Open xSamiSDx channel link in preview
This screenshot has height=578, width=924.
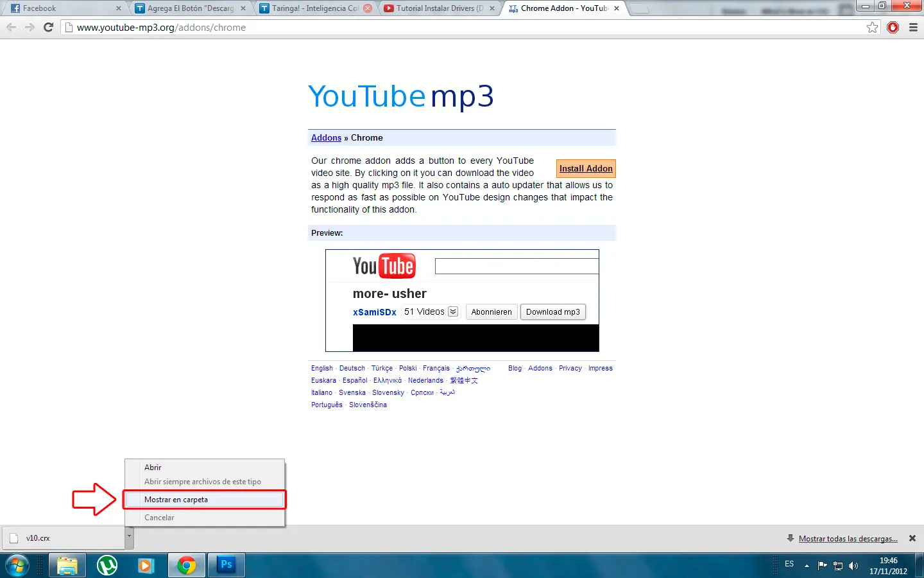(x=375, y=312)
